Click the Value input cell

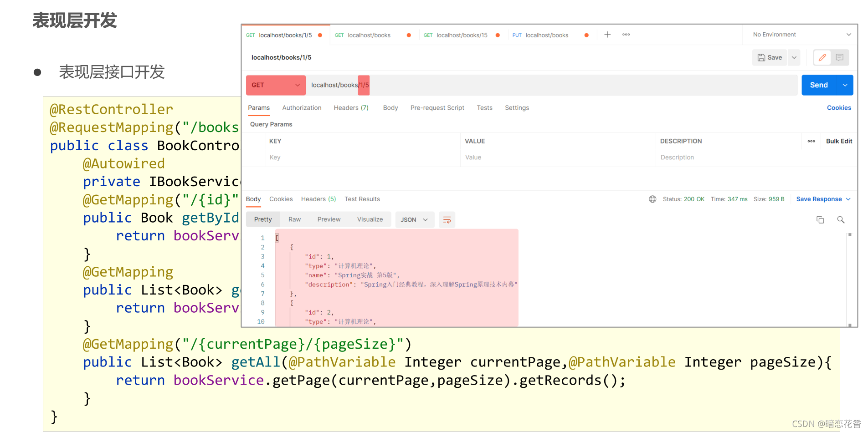click(x=558, y=158)
